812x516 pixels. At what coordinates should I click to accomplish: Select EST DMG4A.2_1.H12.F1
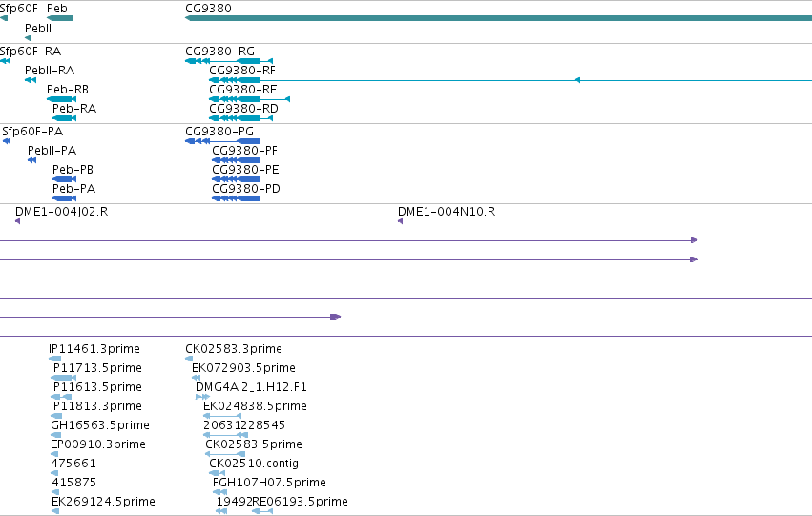point(251,387)
